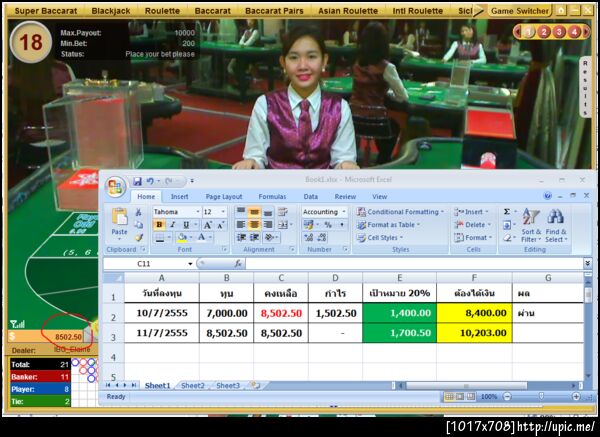Click Merge & Center icon
Viewport: 600px width, 437px height.
283,225
